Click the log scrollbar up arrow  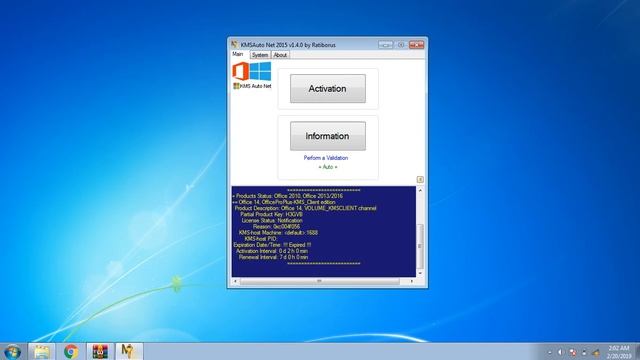tap(420, 190)
